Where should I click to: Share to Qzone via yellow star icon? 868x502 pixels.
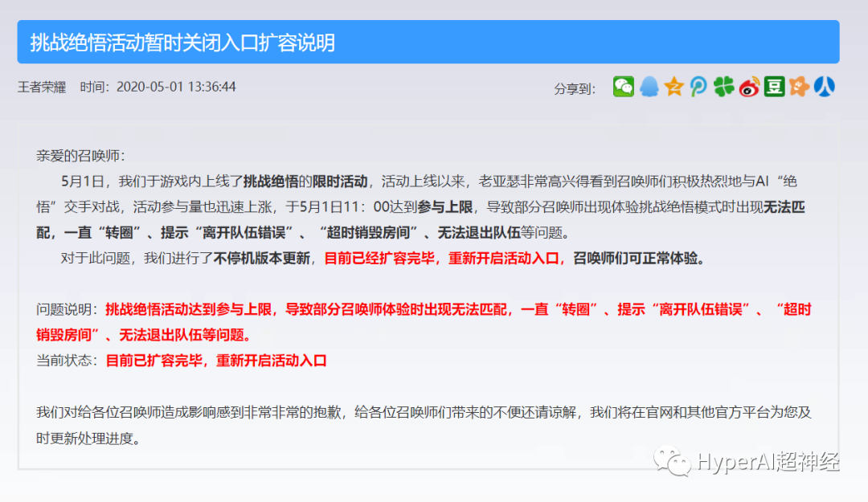click(x=674, y=87)
